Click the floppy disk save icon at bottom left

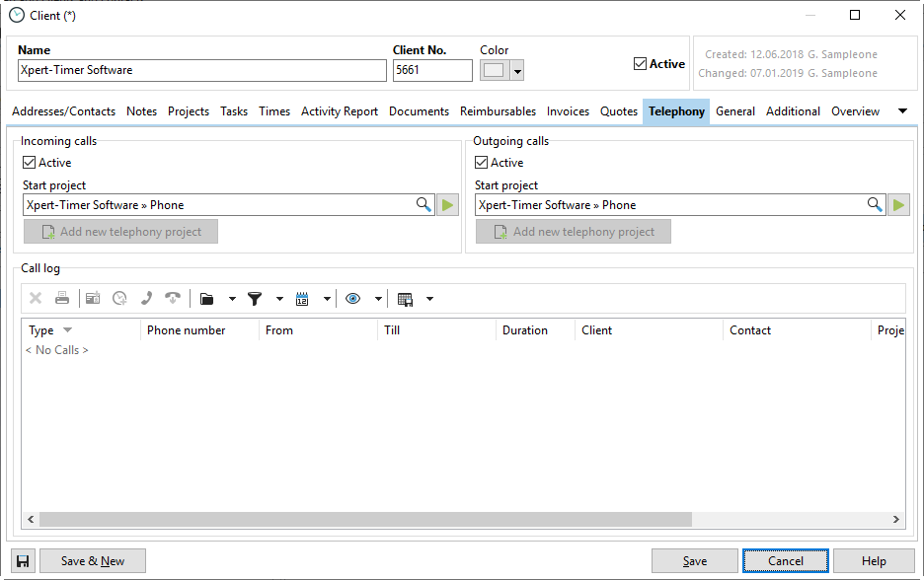tap(23, 561)
